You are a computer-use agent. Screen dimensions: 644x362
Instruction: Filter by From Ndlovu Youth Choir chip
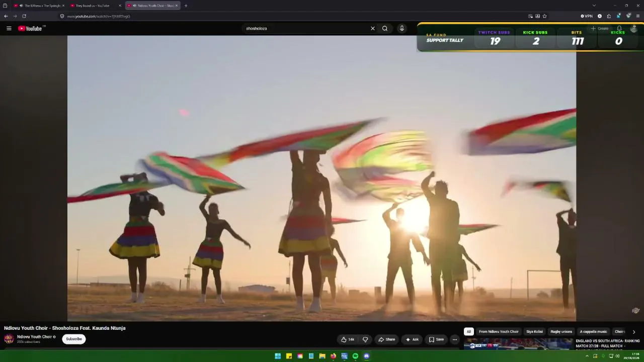pos(499,332)
